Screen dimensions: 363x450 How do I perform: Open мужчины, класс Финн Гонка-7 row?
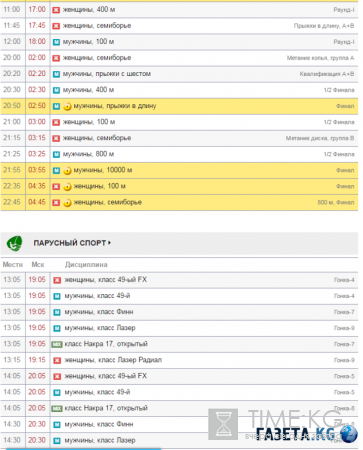coord(179,312)
